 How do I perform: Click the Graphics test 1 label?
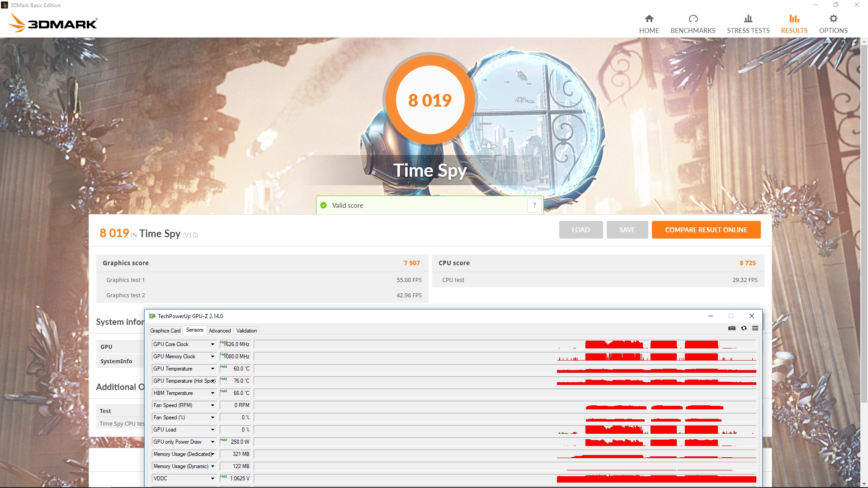[125, 280]
